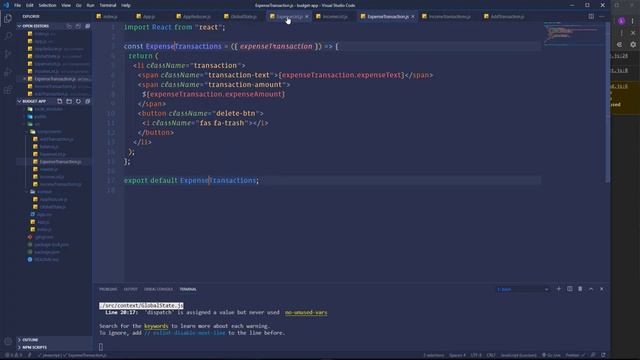Open the Run and Debug view
This screenshot has height=360, width=640.
tap(8, 72)
